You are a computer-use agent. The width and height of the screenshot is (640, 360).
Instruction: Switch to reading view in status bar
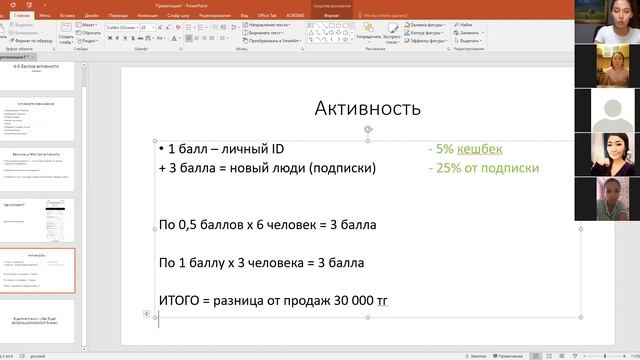coord(562,356)
